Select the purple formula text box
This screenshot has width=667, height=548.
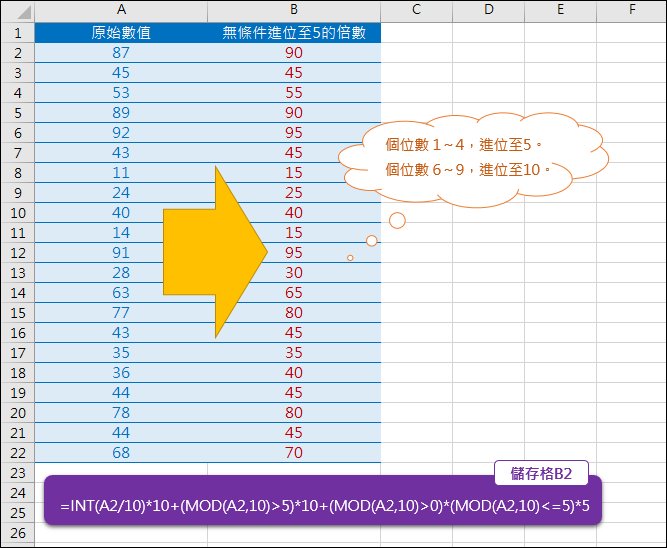coord(323,500)
